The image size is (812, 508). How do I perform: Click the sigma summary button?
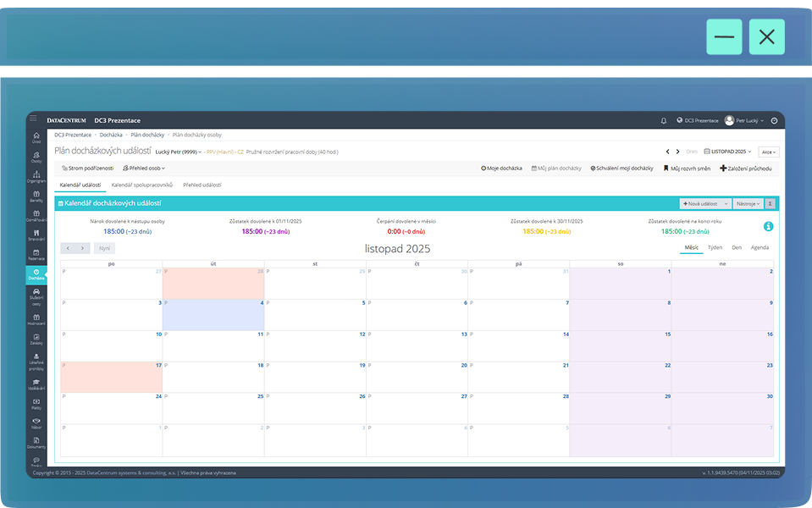coord(770,203)
